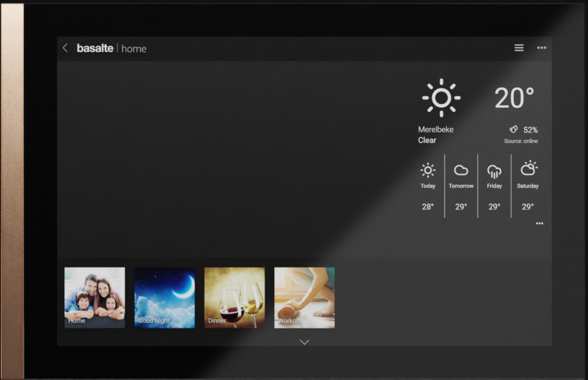This screenshot has height=380, width=588.
Task: Activate the Home scene thumbnail
Action: click(x=95, y=298)
